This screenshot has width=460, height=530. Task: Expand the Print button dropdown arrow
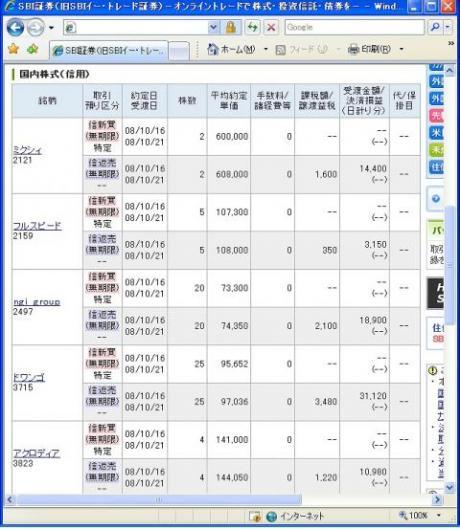click(401, 50)
